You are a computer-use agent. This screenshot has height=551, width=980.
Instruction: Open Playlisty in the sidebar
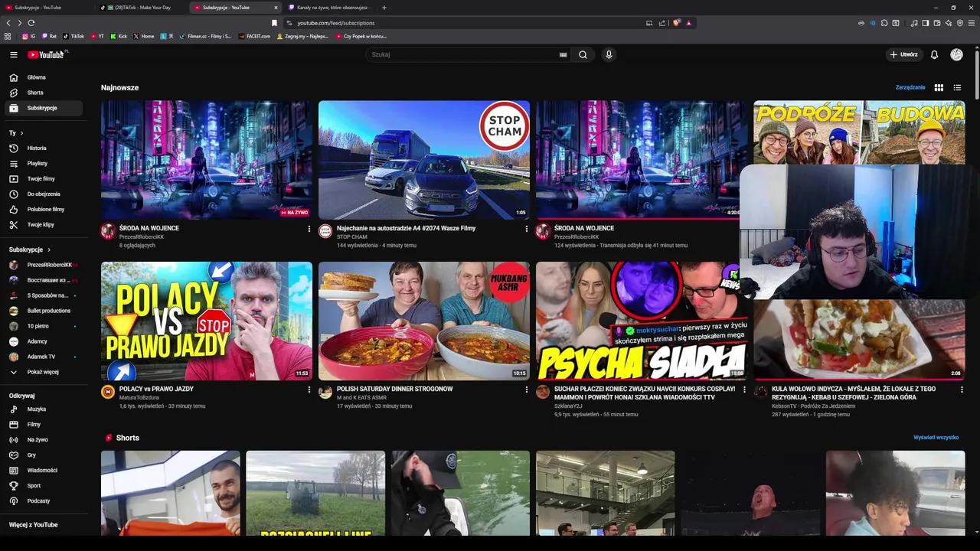click(42, 163)
